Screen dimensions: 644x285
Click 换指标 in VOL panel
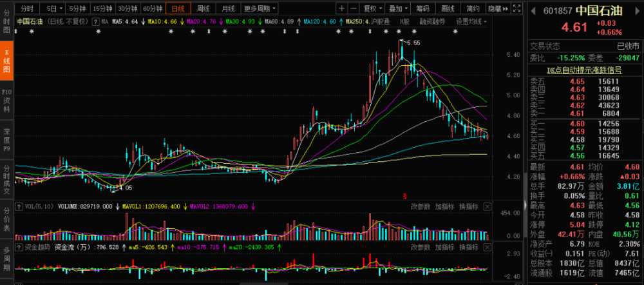pyautogui.click(x=469, y=207)
